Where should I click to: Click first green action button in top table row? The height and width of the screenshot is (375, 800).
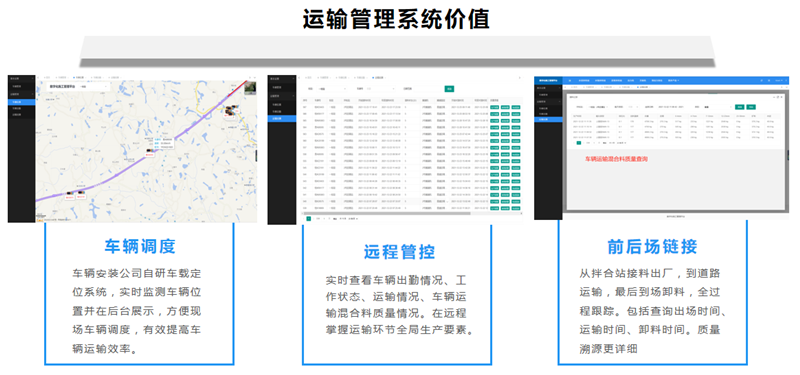[494, 107]
